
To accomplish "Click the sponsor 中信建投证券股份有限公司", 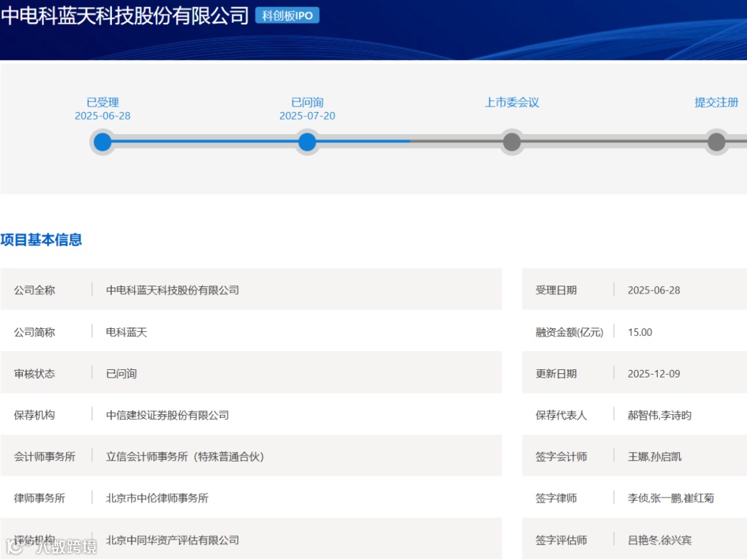I will point(167,416).
